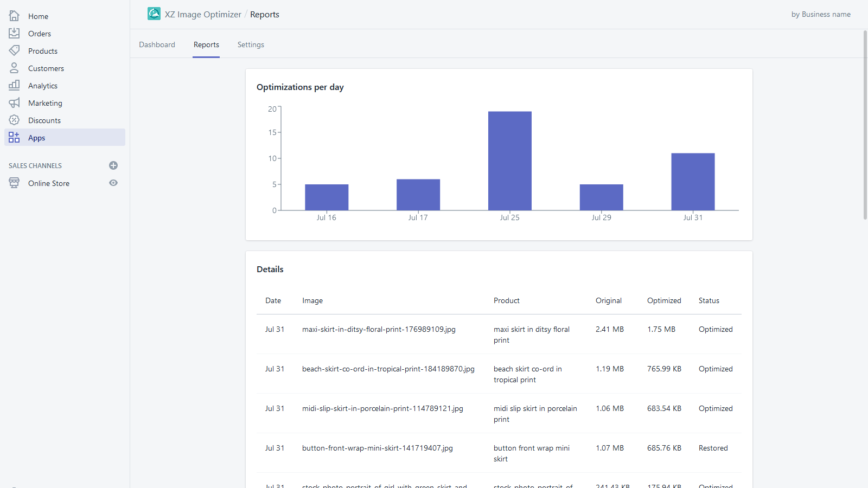Open Orders via its inbox icon
The width and height of the screenshot is (868, 488).
pyautogui.click(x=14, y=33)
